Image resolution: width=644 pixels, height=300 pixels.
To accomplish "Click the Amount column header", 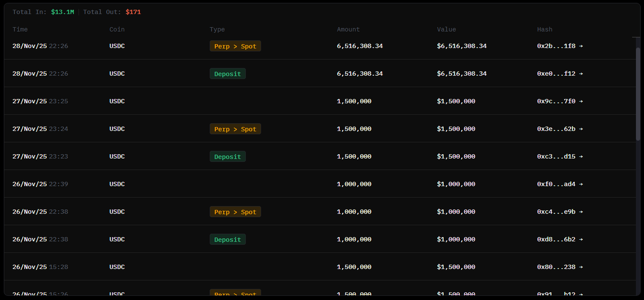I will (348, 30).
